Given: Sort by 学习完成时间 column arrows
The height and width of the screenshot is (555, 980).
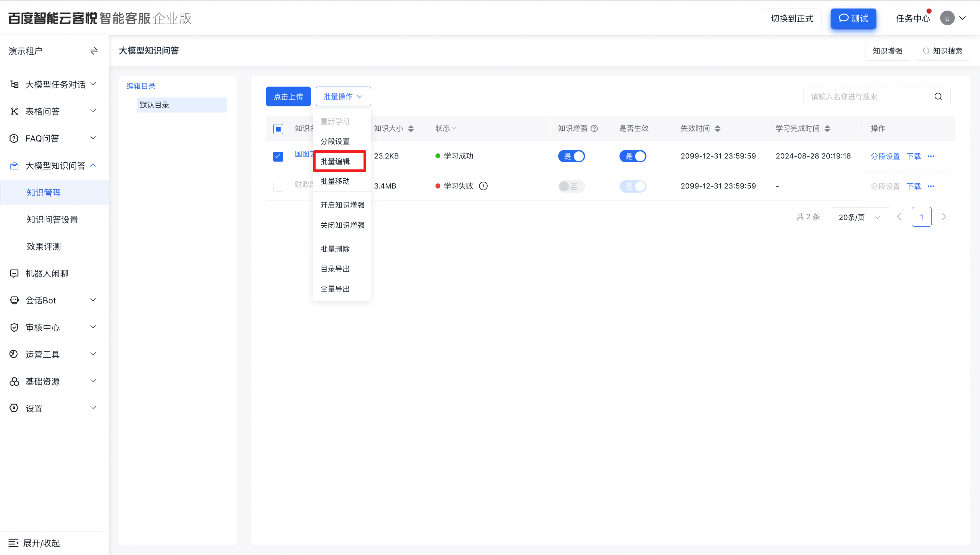Looking at the screenshot, I should coord(827,129).
